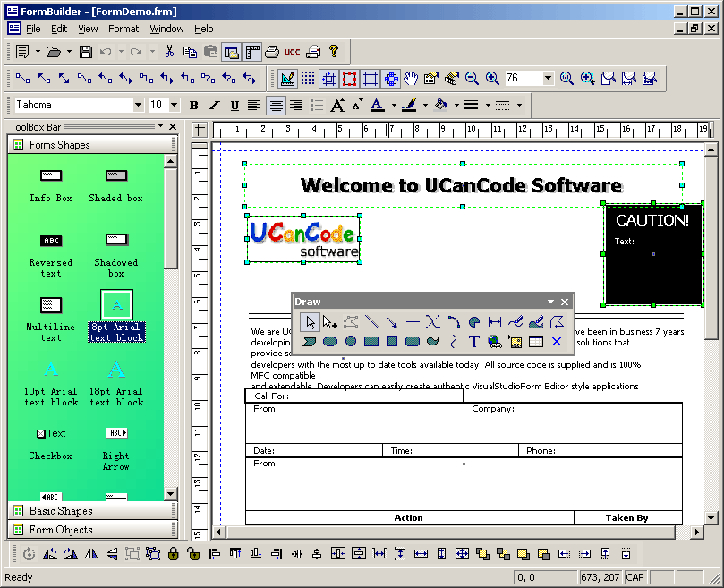Image resolution: width=724 pixels, height=588 pixels.
Task: Click the Save floppy disk icon
Action: [85, 52]
